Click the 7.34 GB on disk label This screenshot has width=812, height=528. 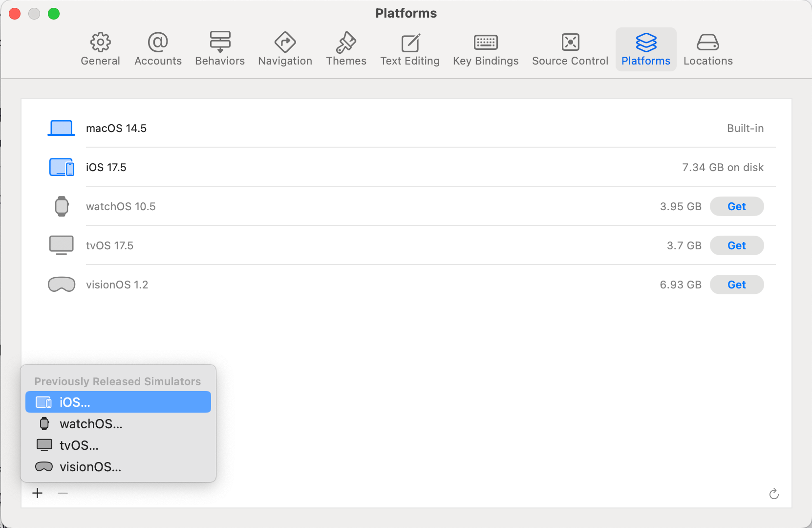pos(723,167)
